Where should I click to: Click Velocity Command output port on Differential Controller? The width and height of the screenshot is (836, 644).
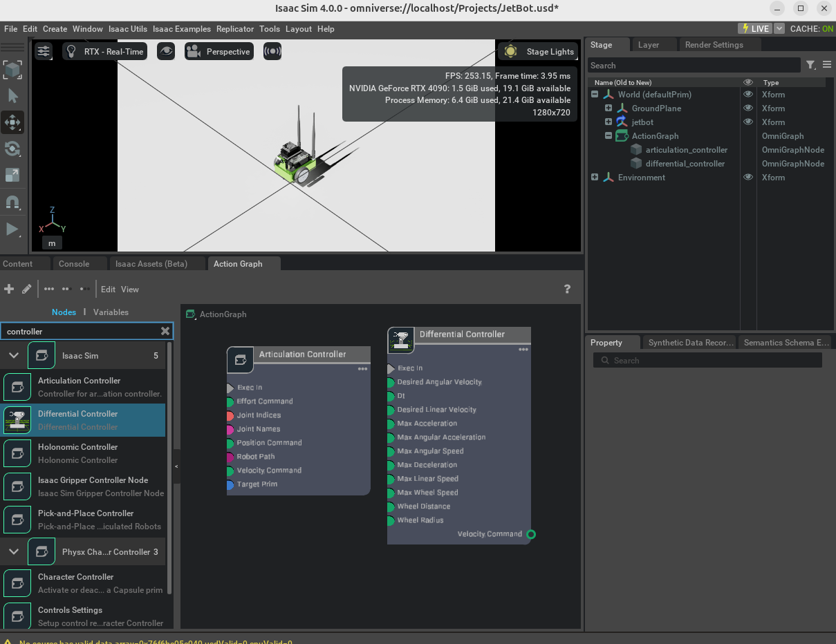(531, 534)
